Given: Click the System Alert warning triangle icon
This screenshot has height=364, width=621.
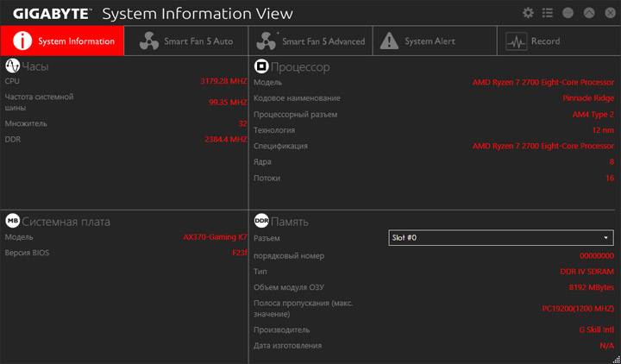Looking at the screenshot, I should (389, 41).
